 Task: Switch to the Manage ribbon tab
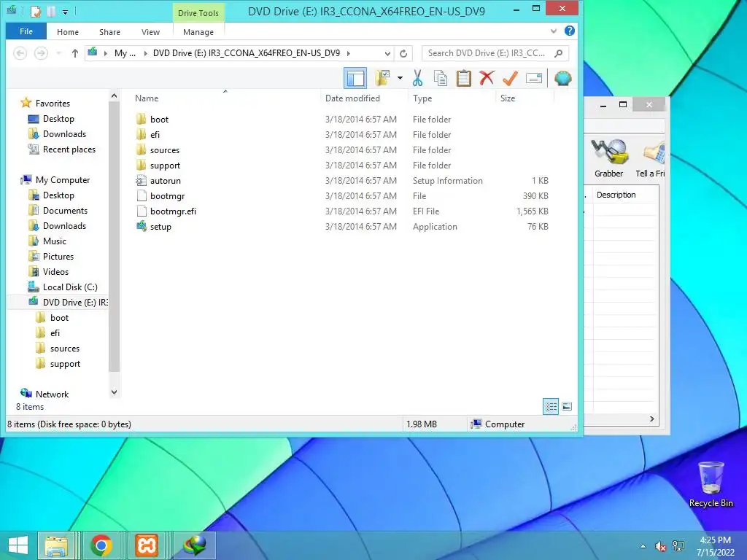pyautogui.click(x=198, y=32)
